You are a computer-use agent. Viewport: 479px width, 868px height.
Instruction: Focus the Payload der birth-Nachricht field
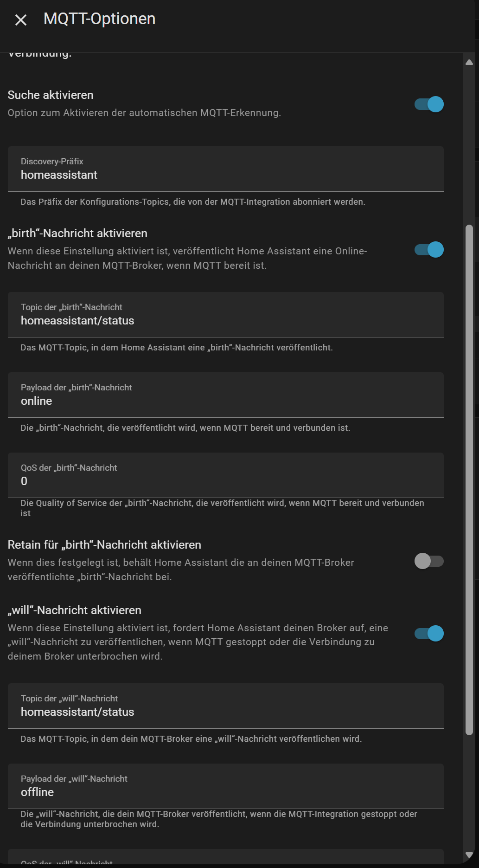pyautogui.click(x=225, y=395)
